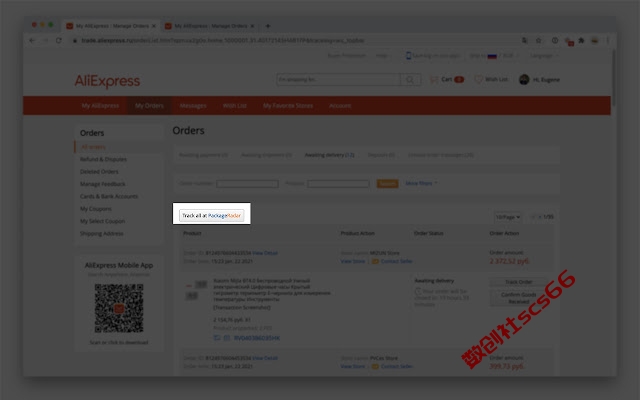The image size is (640, 400).
Task: Open Account in the red navigation bar
Action: [340, 106]
